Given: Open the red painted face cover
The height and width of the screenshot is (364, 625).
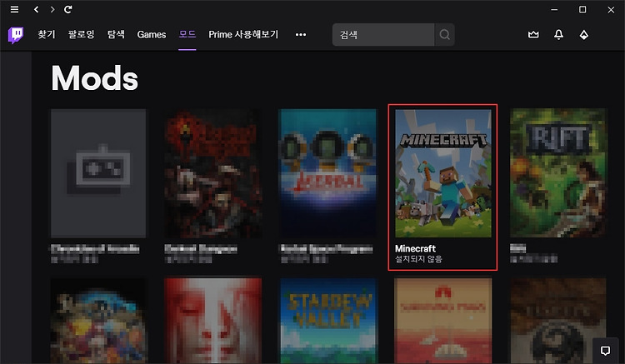Looking at the screenshot, I should tap(212, 321).
